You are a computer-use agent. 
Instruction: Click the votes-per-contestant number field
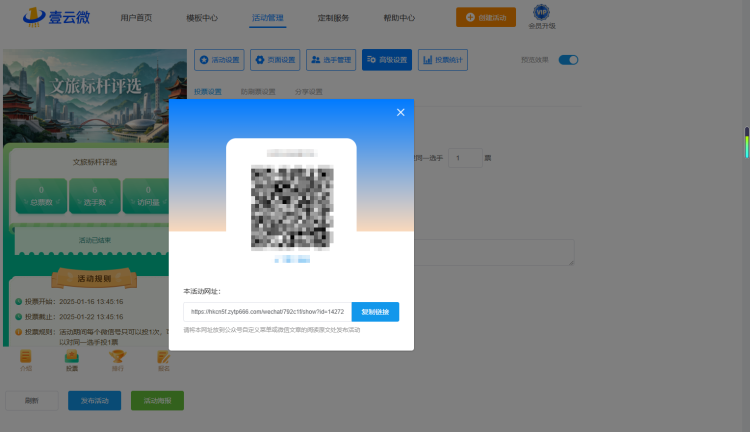pos(465,158)
